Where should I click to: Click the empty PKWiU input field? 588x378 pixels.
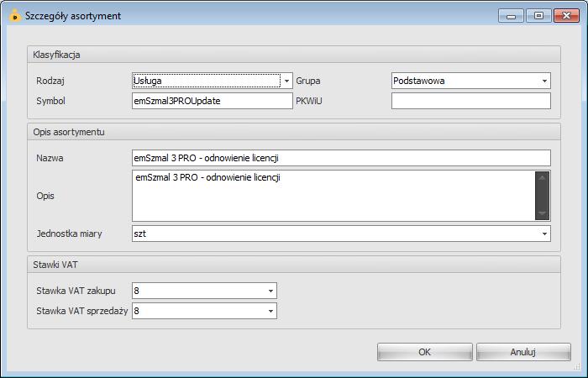tap(471, 101)
